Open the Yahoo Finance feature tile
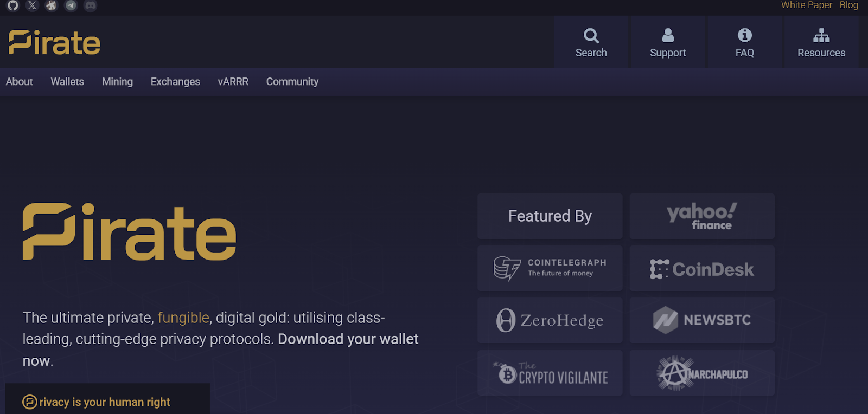 coord(702,216)
